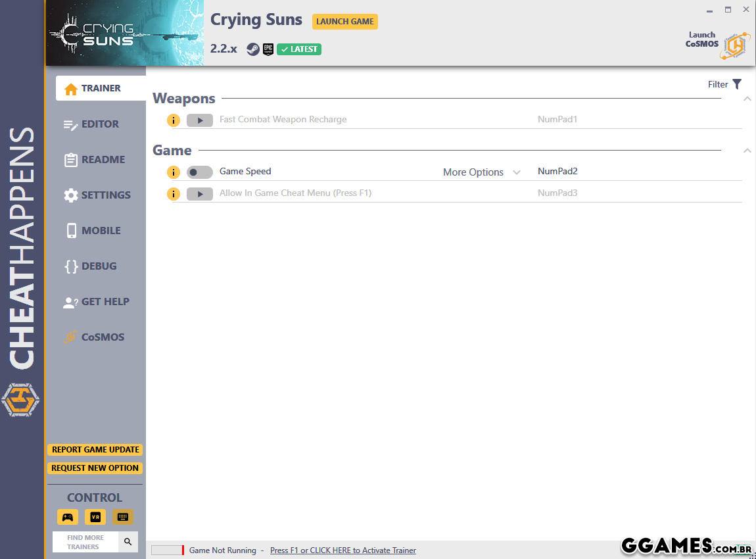
Task: Click the trainer search magnifier icon
Action: 128,542
